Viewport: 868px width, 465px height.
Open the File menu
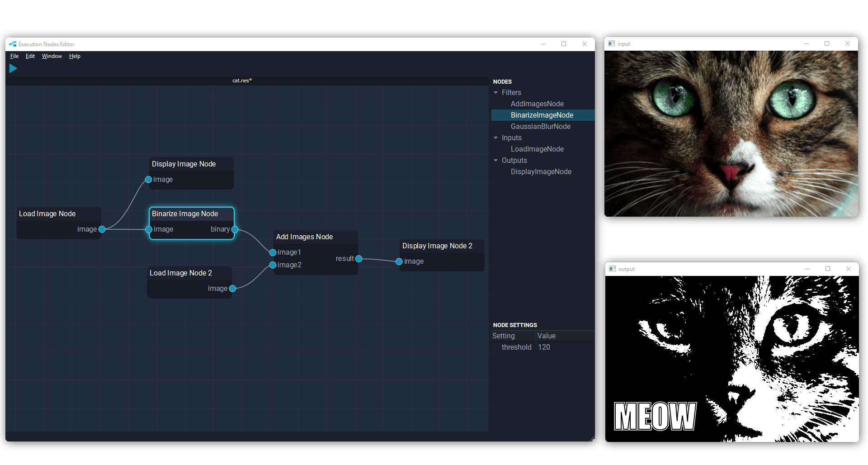tap(14, 56)
